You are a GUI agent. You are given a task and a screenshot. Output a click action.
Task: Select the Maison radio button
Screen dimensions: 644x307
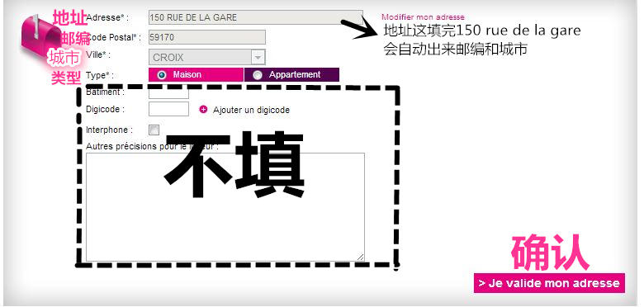[162, 75]
